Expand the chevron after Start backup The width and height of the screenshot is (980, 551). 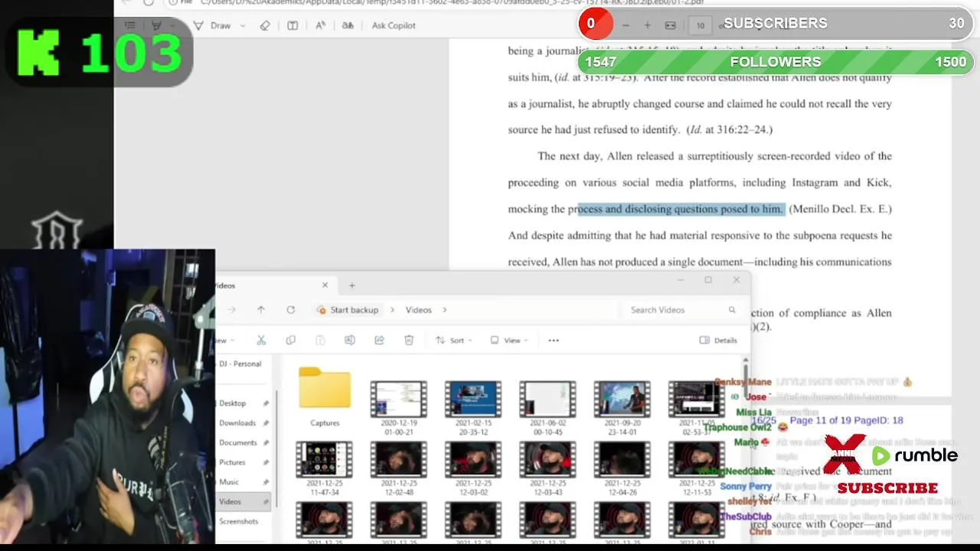coord(393,310)
